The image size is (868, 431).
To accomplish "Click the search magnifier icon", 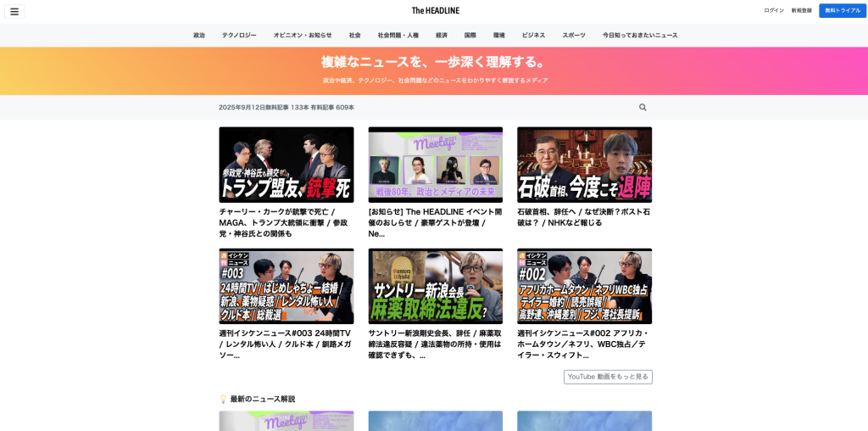I will (643, 108).
